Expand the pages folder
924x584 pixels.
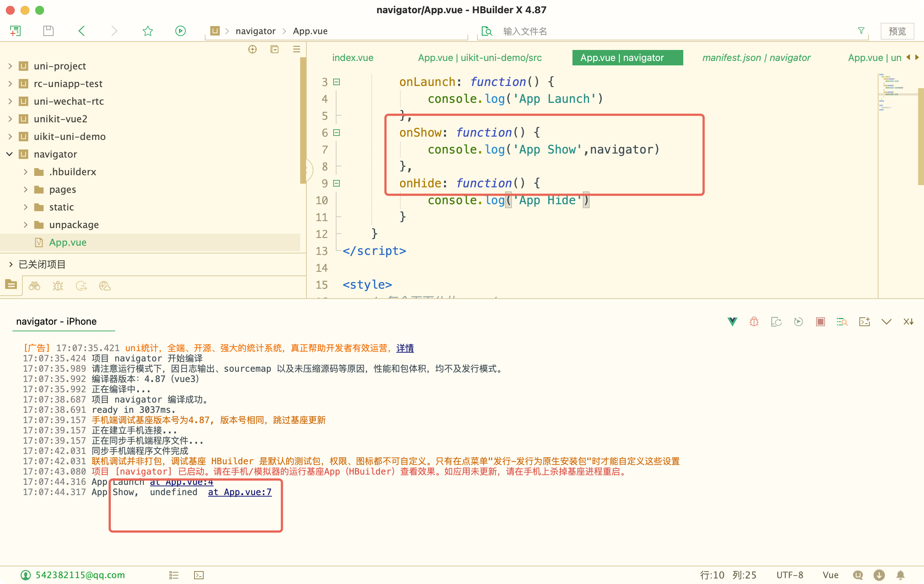click(26, 189)
